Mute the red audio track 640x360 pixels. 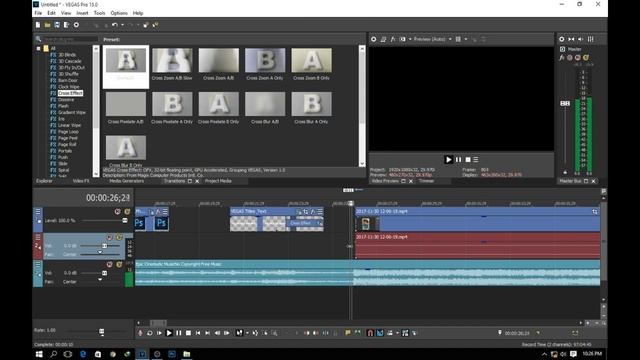[109, 238]
